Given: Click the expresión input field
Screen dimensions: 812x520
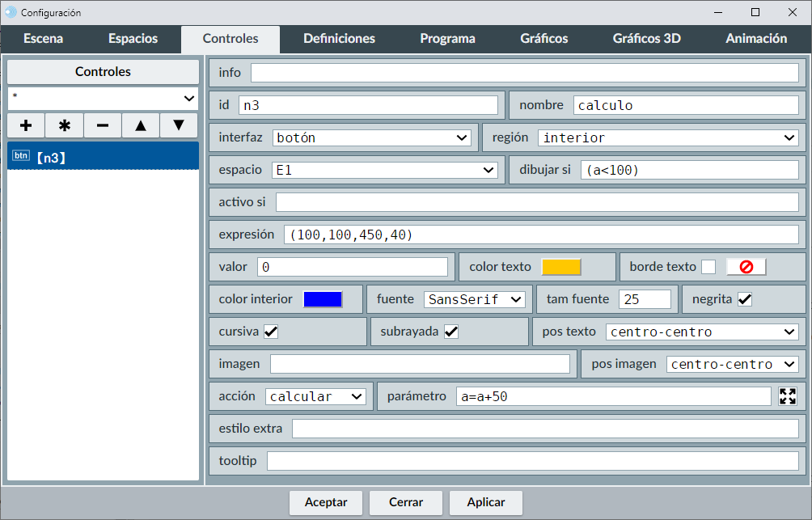Looking at the screenshot, I should pos(540,235).
